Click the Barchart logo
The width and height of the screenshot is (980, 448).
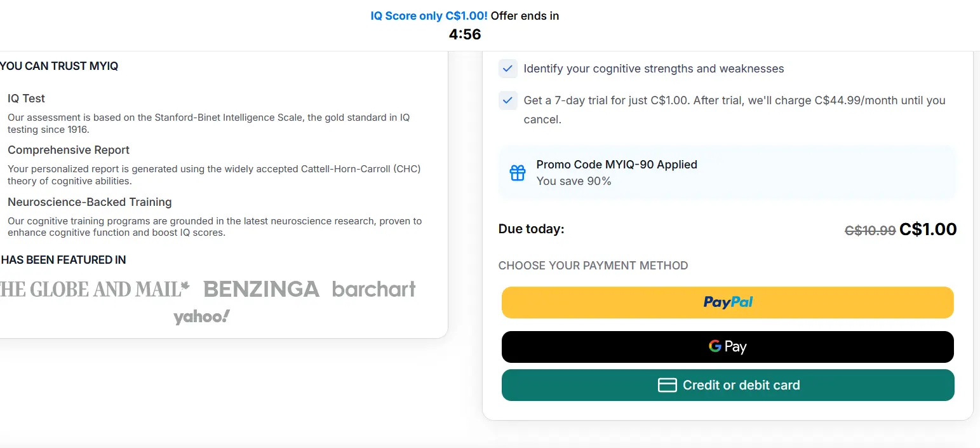coord(373,290)
